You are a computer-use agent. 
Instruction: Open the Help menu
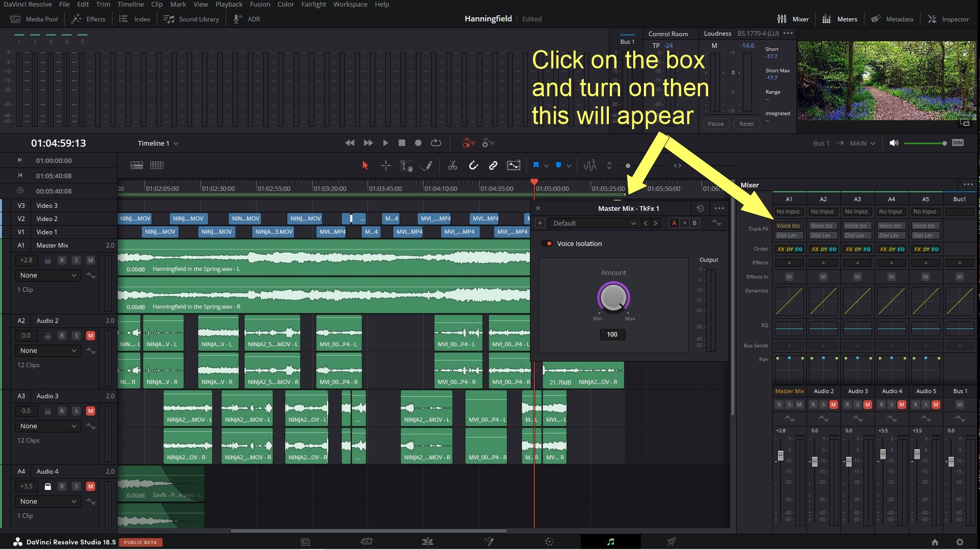[x=382, y=4]
